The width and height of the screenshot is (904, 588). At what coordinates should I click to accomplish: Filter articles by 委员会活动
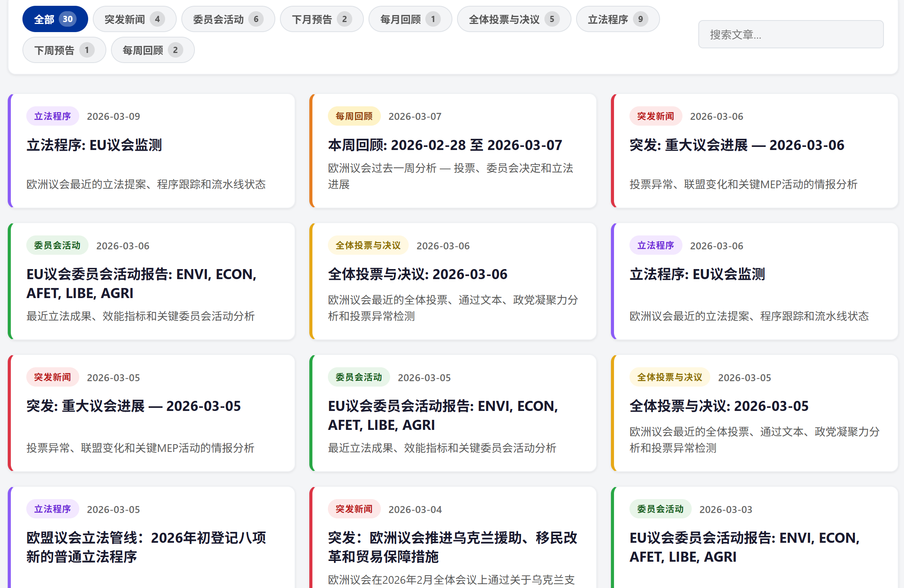coord(228,19)
